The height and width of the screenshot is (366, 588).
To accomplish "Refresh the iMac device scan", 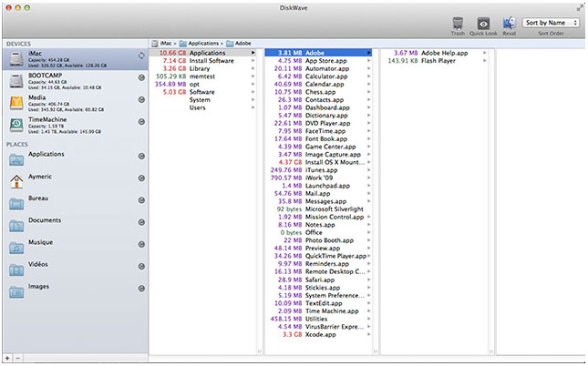I will pyautogui.click(x=141, y=56).
